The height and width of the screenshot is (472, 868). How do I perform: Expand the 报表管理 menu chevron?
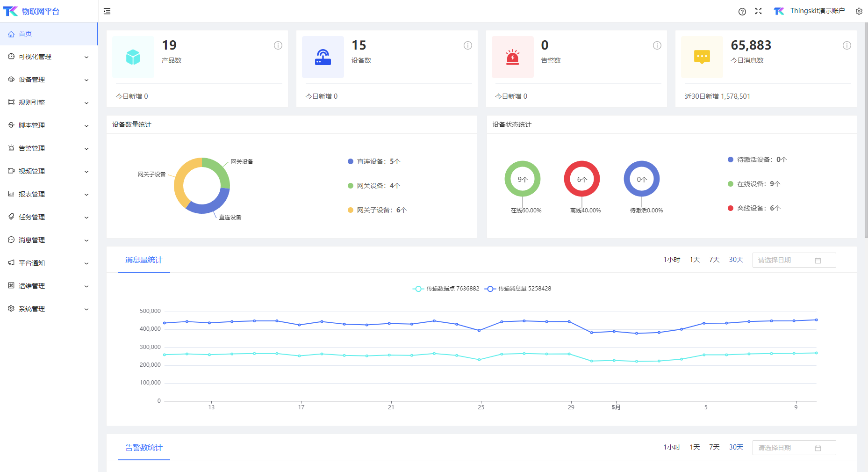(86, 195)
